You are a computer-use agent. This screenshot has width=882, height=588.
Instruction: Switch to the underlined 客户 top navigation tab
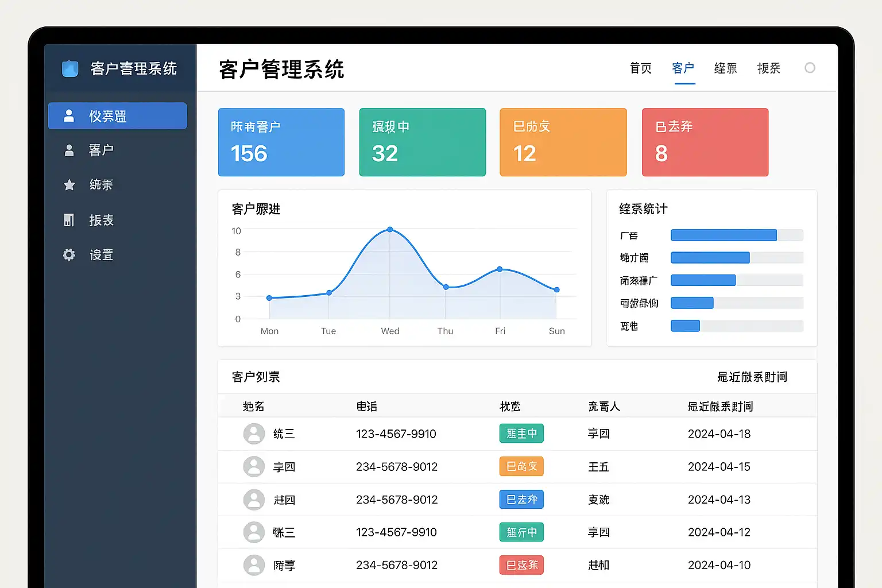(x=683, y=68)
